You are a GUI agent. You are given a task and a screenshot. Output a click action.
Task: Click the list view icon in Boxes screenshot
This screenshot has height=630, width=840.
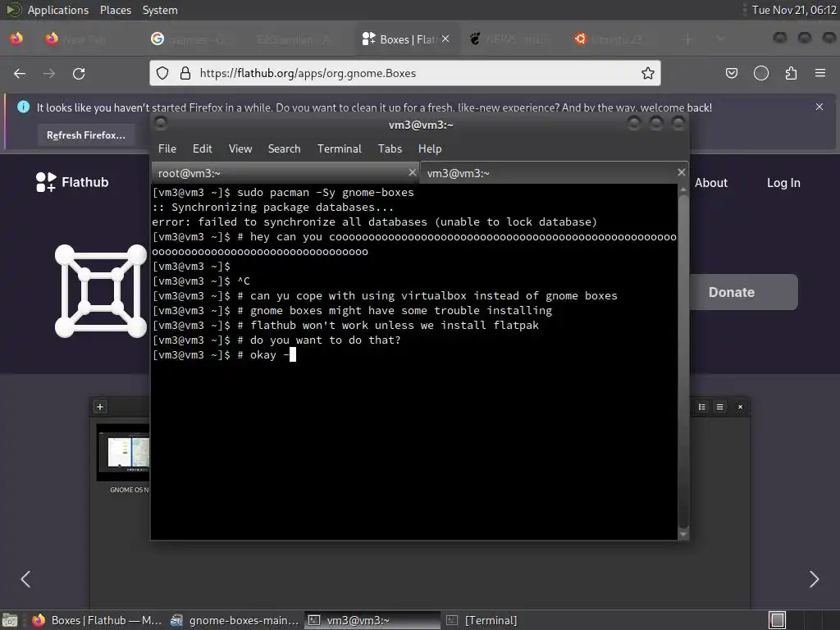[x=702, y=407]
